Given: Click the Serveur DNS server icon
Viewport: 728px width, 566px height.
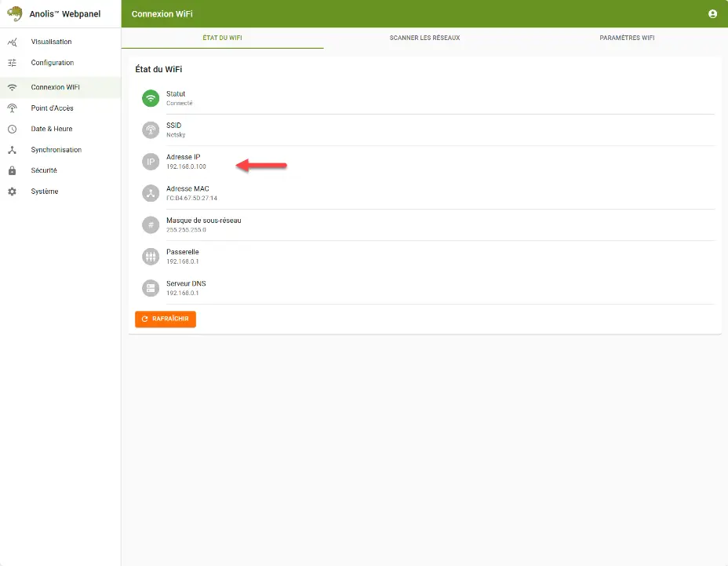Looking at the screenshot, I should [151, 288].
